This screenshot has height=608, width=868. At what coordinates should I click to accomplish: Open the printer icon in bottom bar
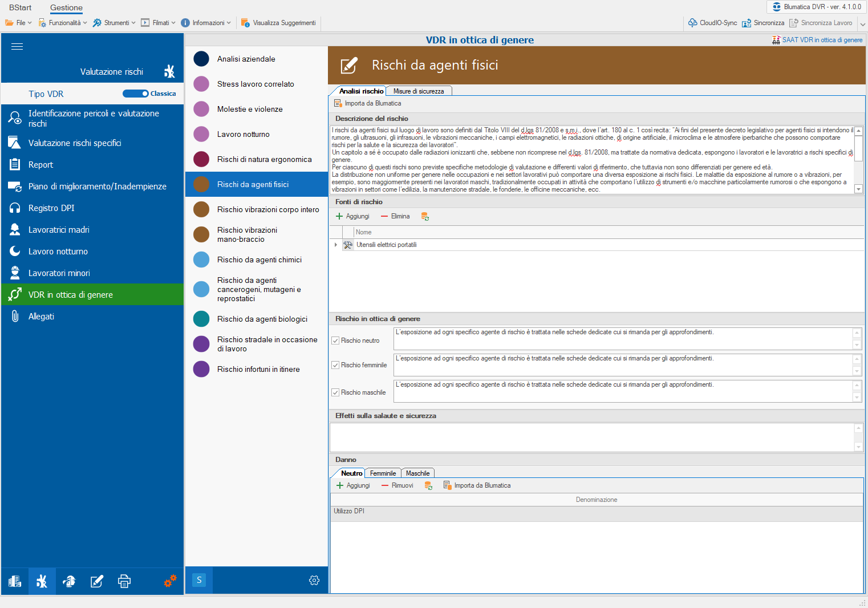(124, 581)
